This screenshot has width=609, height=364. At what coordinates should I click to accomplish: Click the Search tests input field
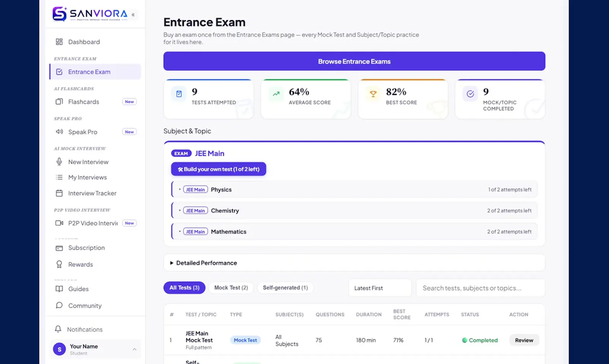pyautogui.click(x=480, y=288)
